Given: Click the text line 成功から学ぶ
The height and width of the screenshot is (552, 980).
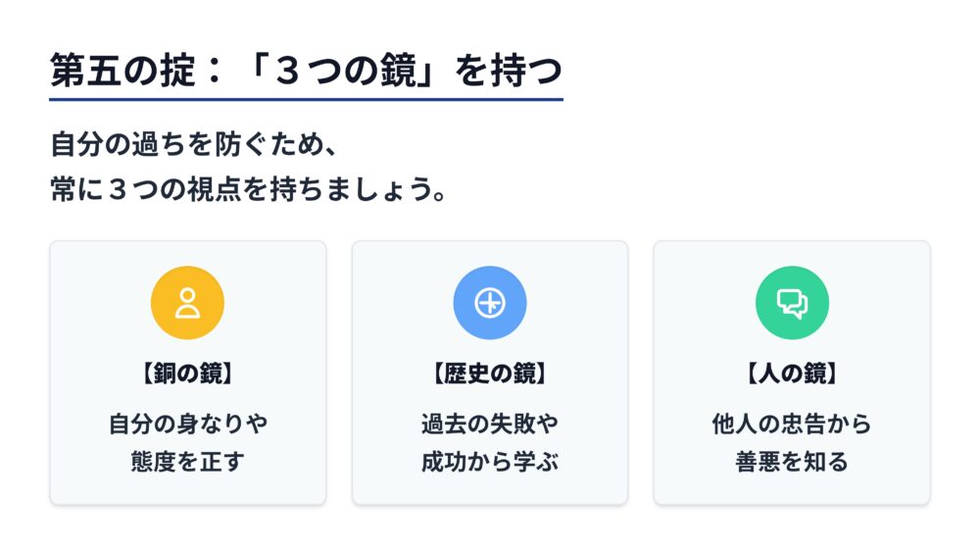Looking at the screenshot, I should coord(489,462).
